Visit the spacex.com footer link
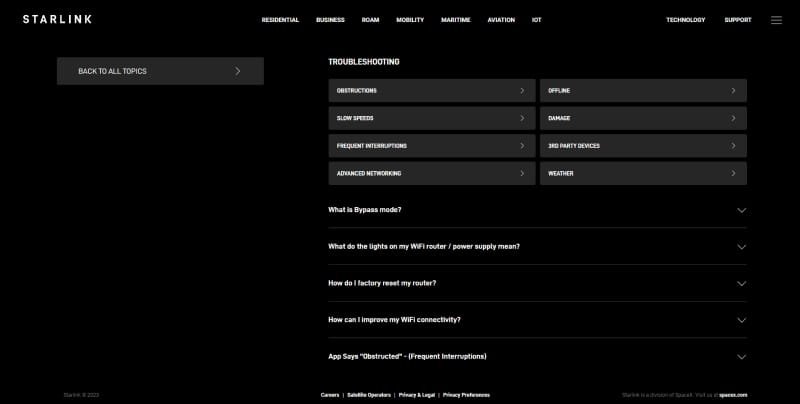Viewport: 800px width, 404px height. (733, 395)
